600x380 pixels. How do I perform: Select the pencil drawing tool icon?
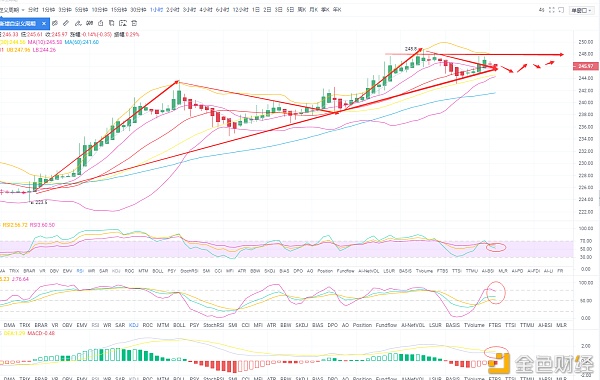[66, 23]
